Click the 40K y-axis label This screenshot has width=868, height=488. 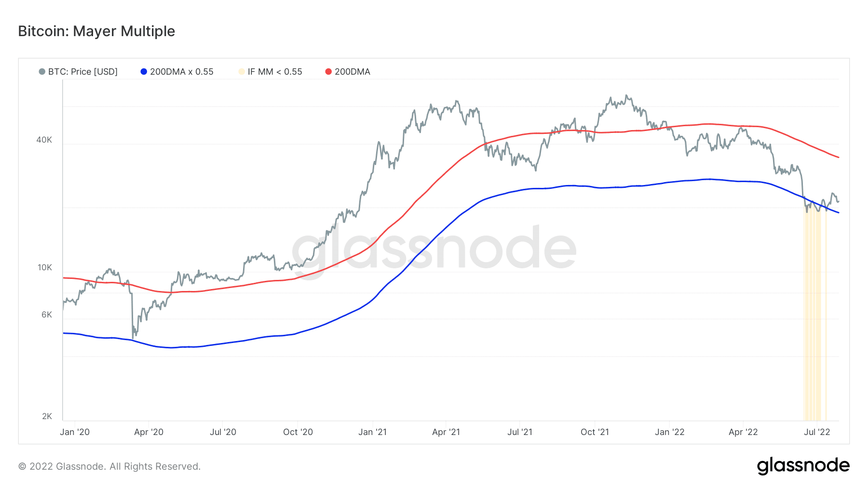[x=44, y=140]
